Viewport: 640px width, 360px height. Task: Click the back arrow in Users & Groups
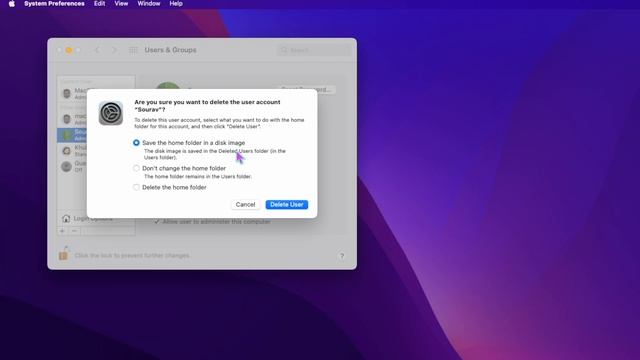click(97, 50)
